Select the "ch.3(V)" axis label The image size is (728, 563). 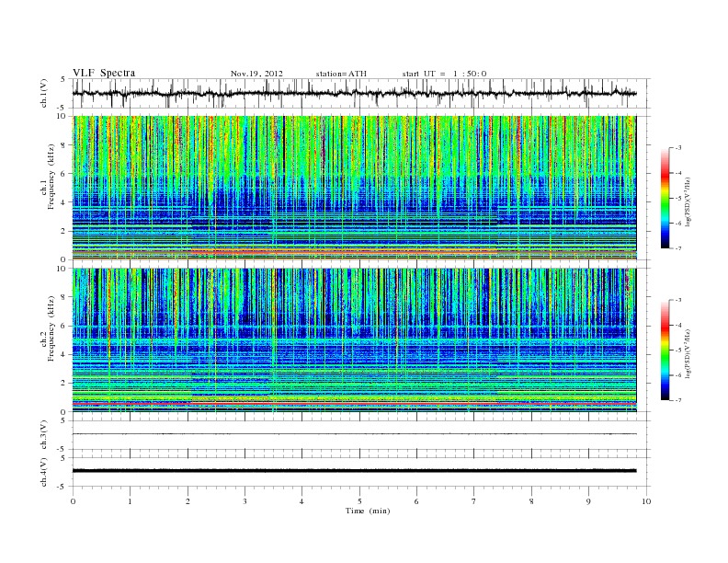tap(44, 435)
